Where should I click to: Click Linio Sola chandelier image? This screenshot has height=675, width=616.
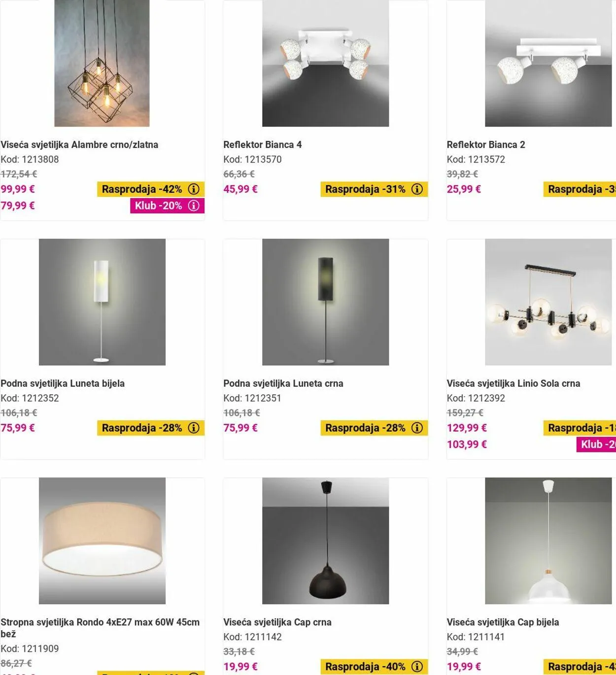point(548,302)
